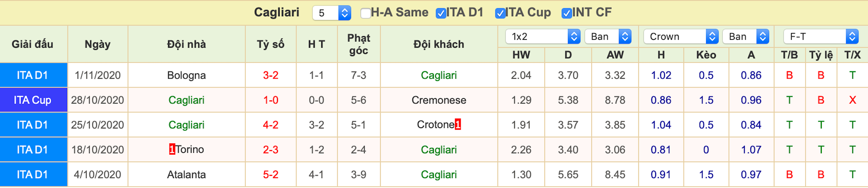868x188 pixels.
Task: Open the 4-2 score for Crotone match
Action: (x=271, y=125)
